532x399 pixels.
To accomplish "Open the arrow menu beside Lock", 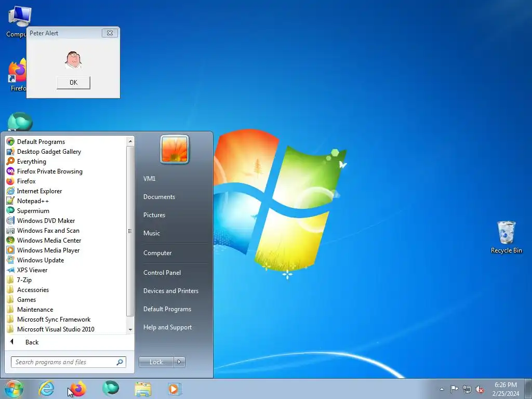I will pos(179,362).
